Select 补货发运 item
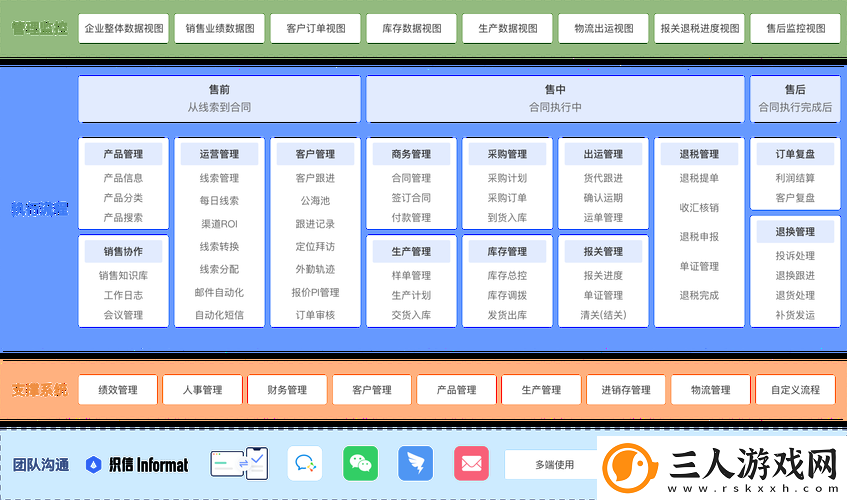847x500 pixels. pyautogui.click(x=795, y=315)
